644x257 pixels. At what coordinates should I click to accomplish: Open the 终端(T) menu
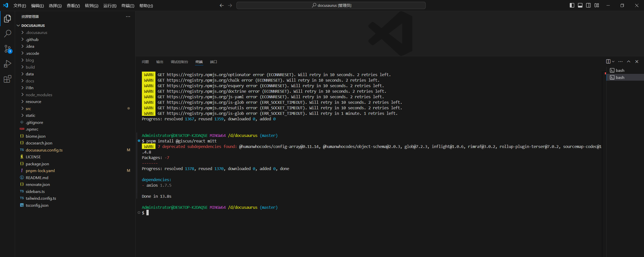tap(128, 6)
